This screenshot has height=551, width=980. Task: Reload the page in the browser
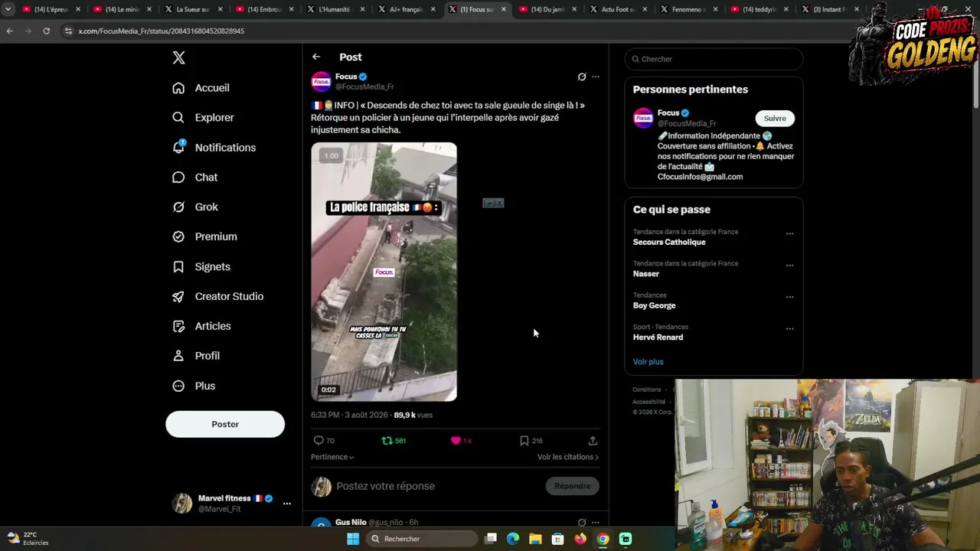(x=46, y=31)
